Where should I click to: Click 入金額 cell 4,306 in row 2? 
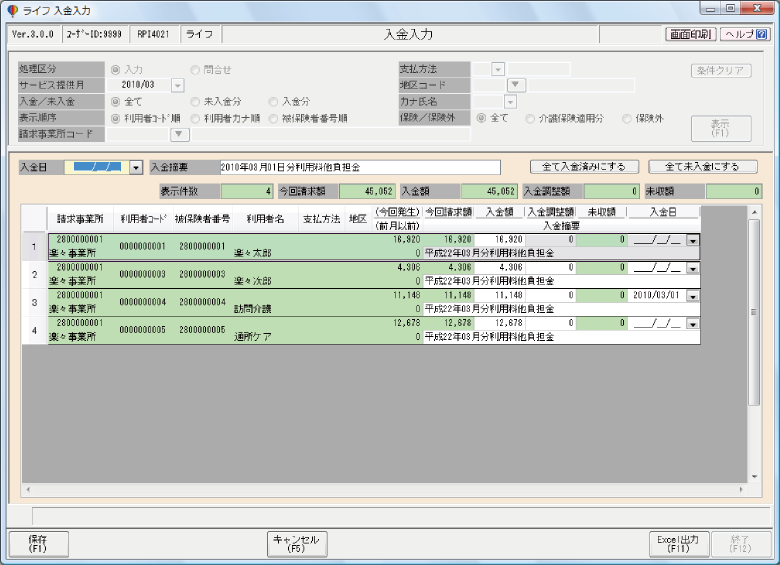click(x=499, y=268)
